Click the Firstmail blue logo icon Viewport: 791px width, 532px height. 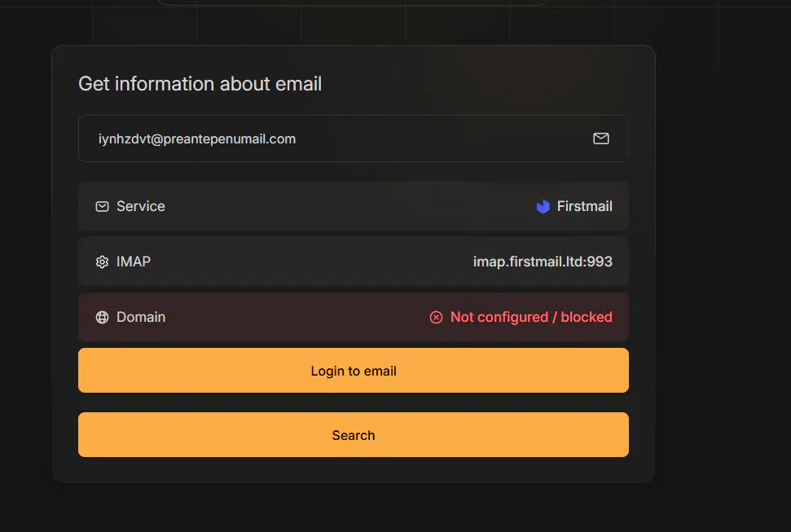point(543,206)
